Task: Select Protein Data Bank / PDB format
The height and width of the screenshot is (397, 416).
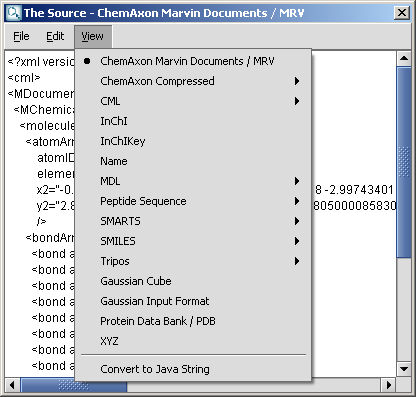Action: (193, 321)
